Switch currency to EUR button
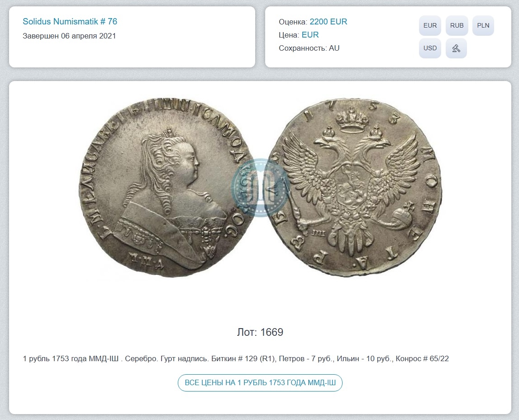 click(430, 25)
